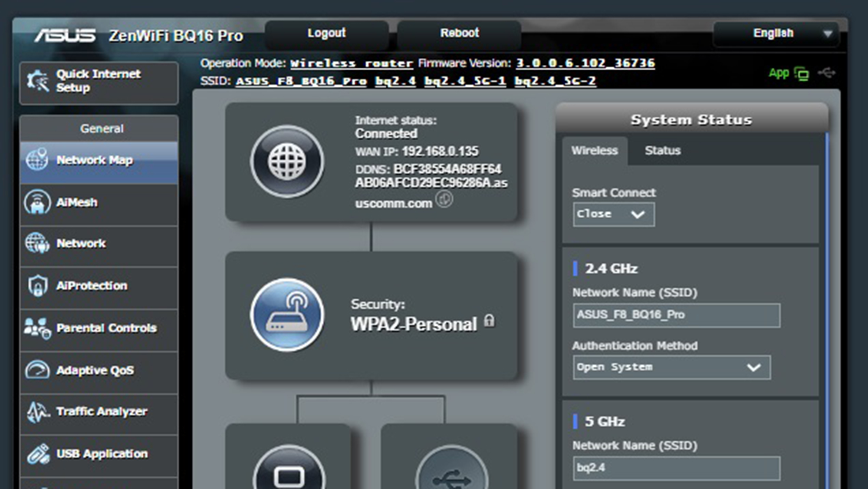The height and width of the screenshot is (489, 868).
Task: Open the Smart Connect dropdown
Action: coord(614,214)
